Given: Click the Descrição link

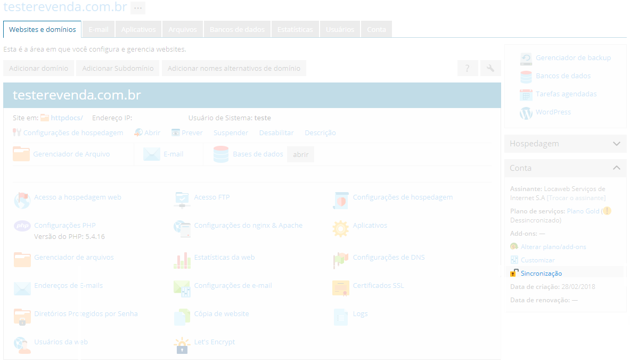Looking at the screenshot, I should [x=320, y=133].
